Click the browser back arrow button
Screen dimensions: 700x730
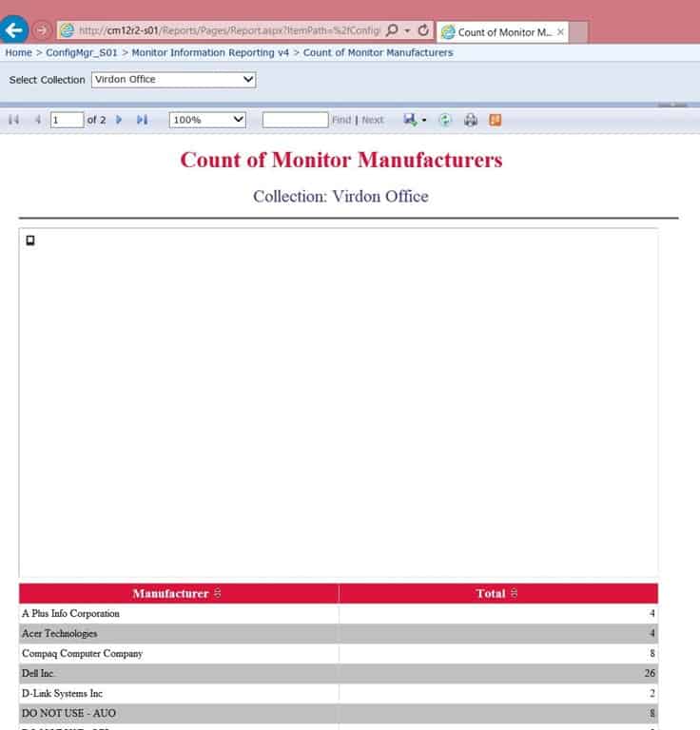tap(14, 29)
